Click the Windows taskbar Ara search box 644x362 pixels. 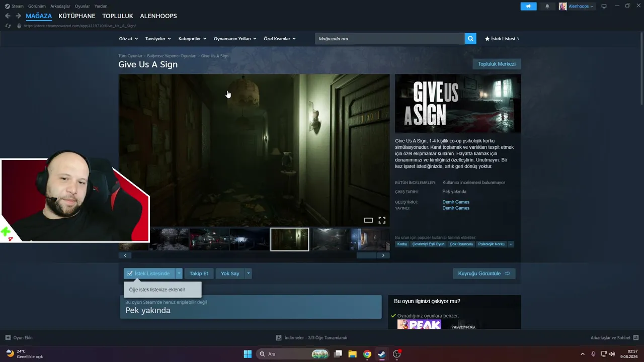pyautogui.click(x=293, y=354)
